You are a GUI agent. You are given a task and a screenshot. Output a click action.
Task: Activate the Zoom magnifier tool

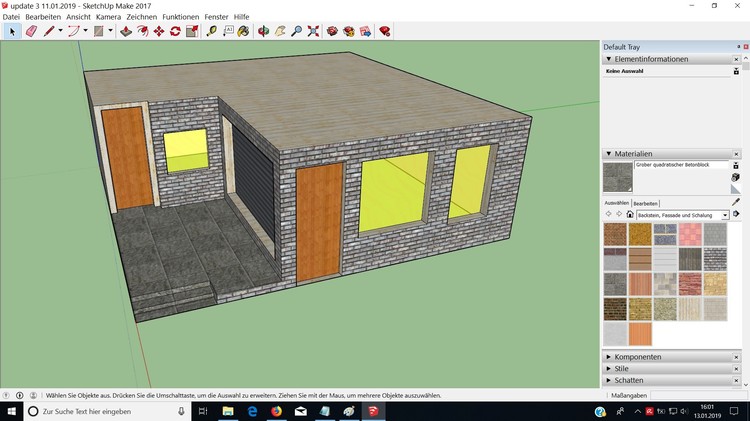tap(297, 32)
